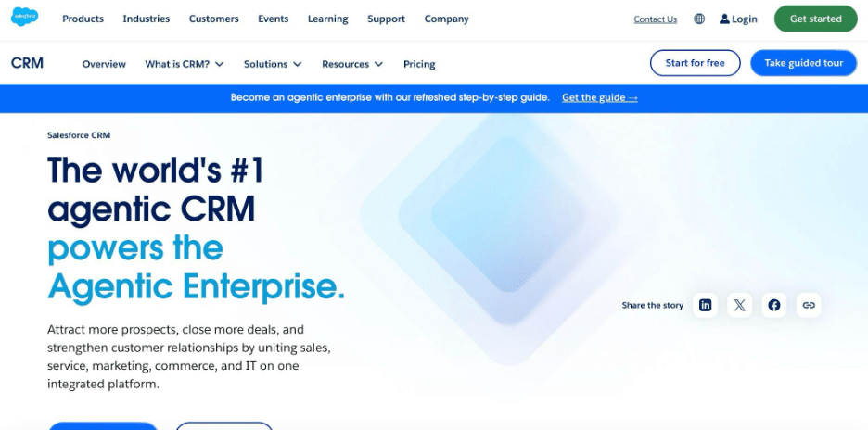868x430 pixels.
Task: Click the Salesforce cloud logo
Action: coord(24,18)
